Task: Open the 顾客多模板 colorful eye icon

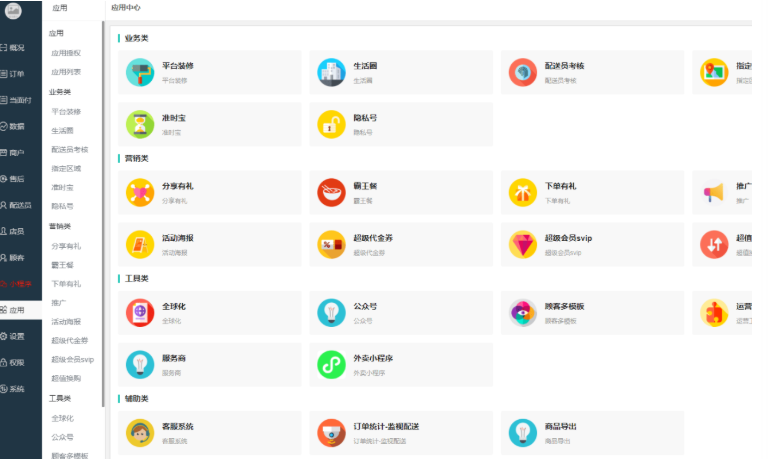Action: (x=522, y=312)
